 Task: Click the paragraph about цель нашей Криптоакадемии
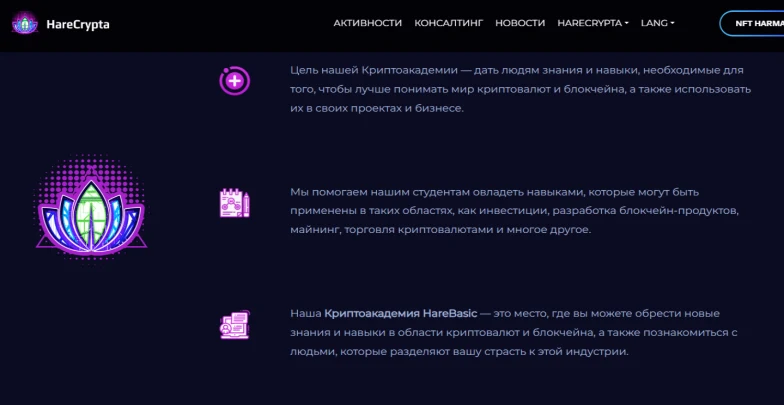(520, 89)
